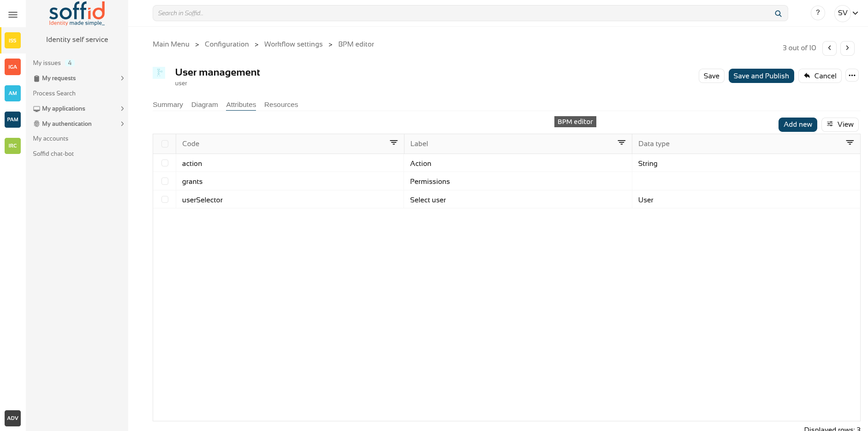Filter the Code column

[393, 143]
